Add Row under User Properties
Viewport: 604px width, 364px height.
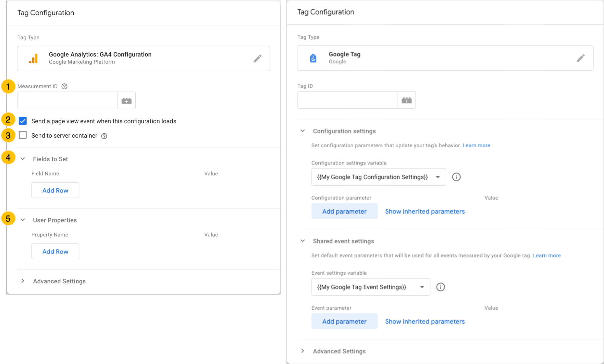[x=55, y=251]
